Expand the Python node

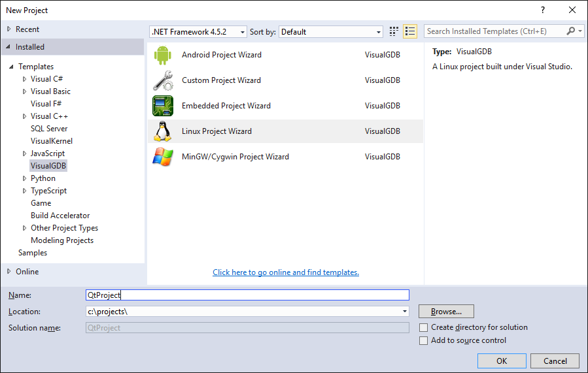(x=24, y=178)
